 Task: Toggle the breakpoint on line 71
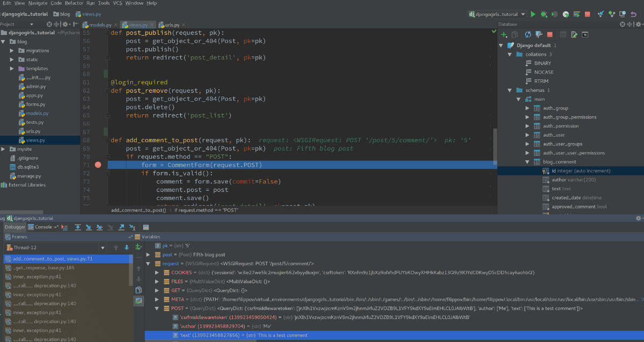point(98,165)
